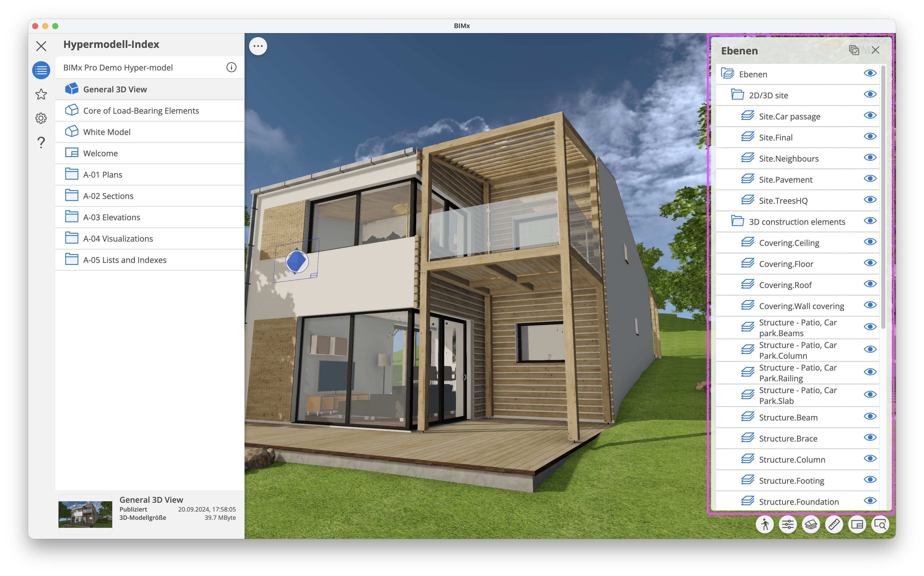The height and width of the screenshot is (576, 924).
Task: Click the 'Publiziert' date text
Action: click(x=207, y=509)
